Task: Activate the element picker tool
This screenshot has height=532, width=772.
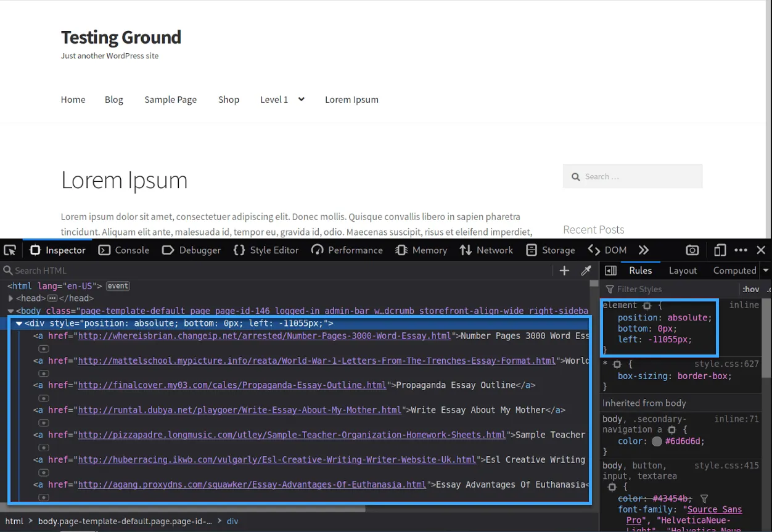Action: [10, 250]
